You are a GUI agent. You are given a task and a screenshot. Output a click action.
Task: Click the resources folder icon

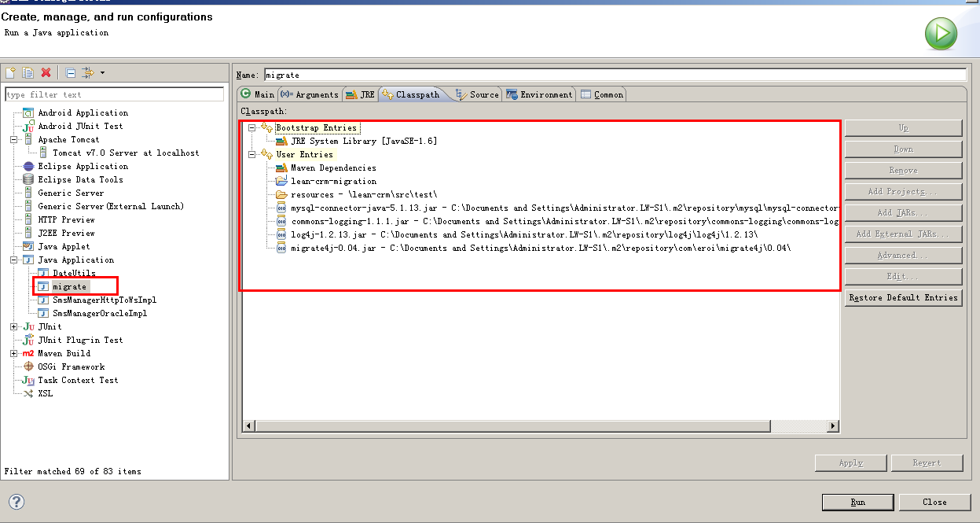click(x=281, y=195)
